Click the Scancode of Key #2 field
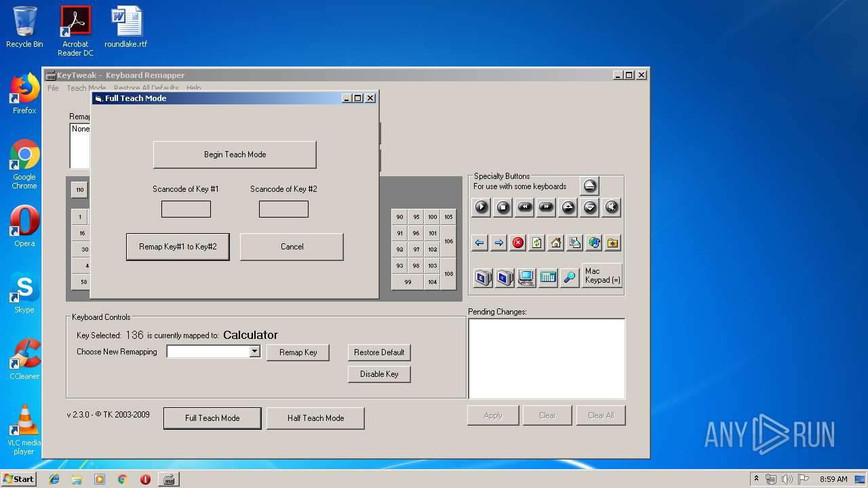Viewport: 868px width, 488px height. 283,209
